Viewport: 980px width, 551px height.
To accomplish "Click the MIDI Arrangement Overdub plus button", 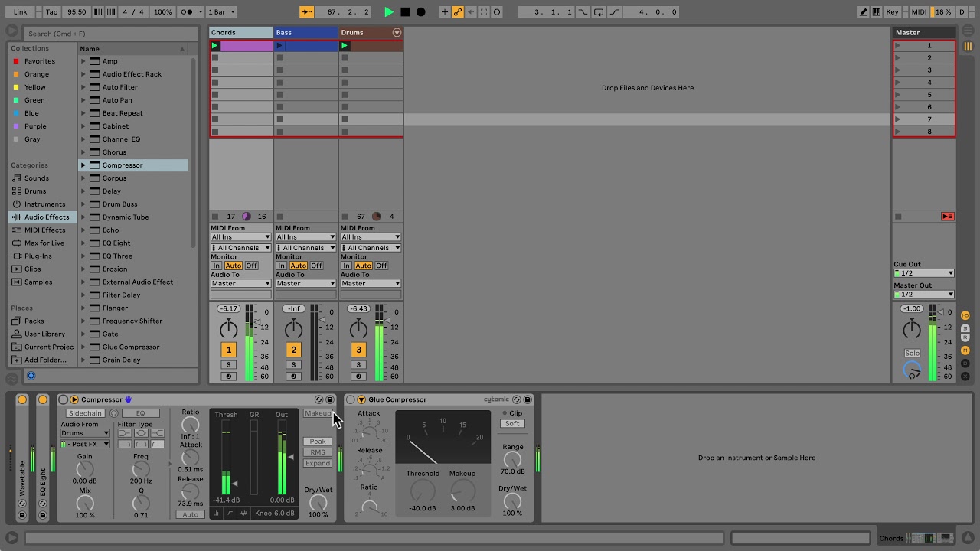I will click(445, 12).
